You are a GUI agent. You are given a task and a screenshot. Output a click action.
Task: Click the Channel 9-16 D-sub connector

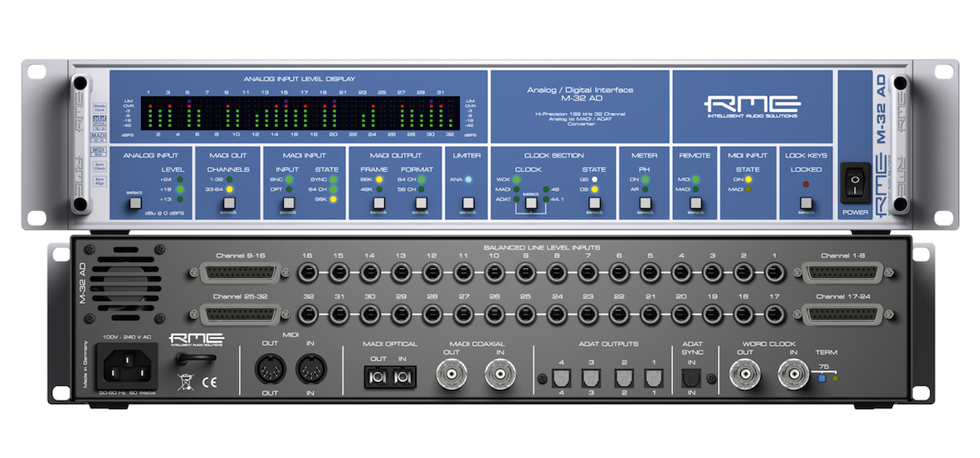point(239,273)
